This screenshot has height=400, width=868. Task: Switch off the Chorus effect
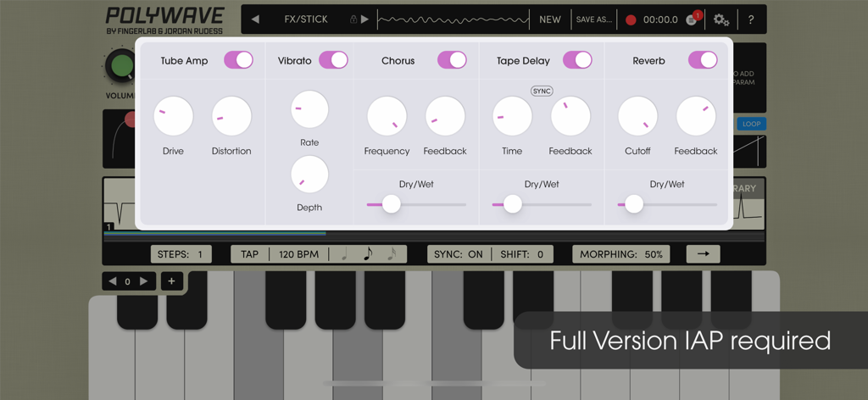tap(453, 60)
